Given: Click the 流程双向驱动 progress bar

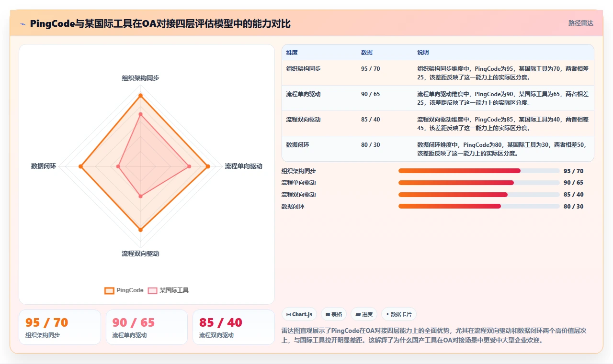Looking at the screenshot, I should tap(479, 195).
